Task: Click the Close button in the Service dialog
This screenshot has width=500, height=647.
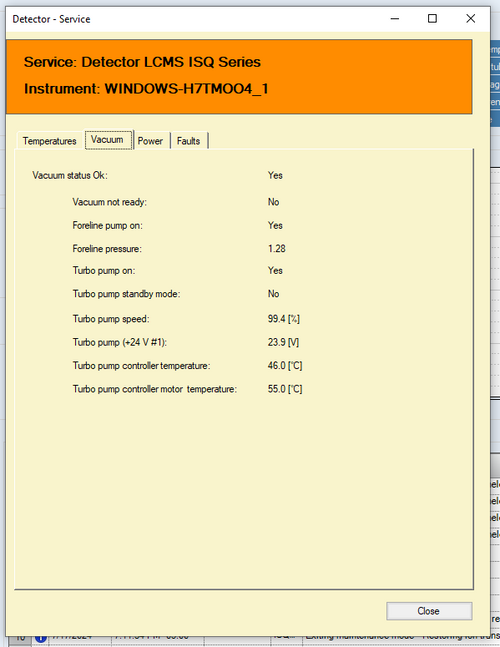Action: [429, 611]
